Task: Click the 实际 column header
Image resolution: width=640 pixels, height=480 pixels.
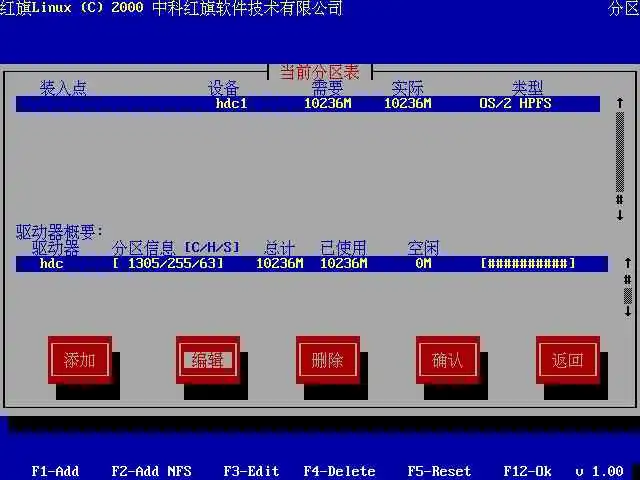Action: click(408, 88)
